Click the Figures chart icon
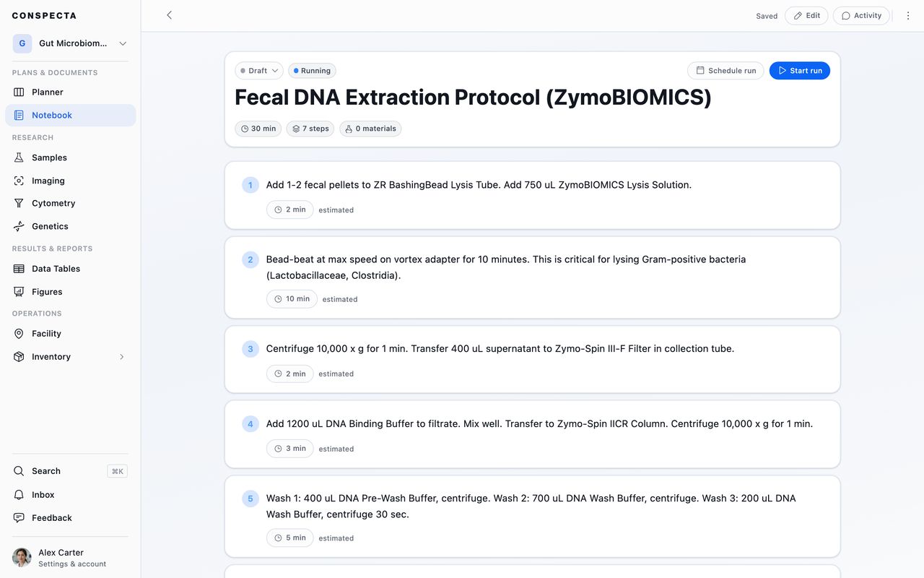 point(19,292)
